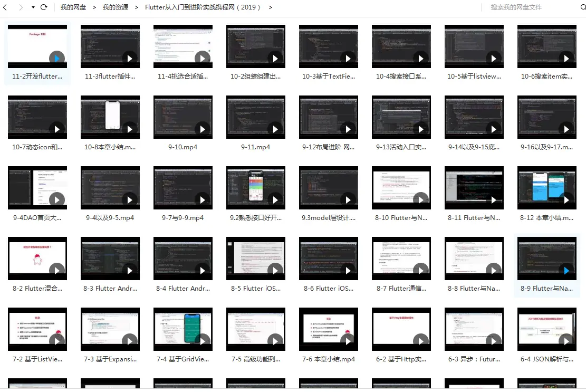Open the 8-5 Flutter iOS thumbnail
The width and height of the screenshot is (586, 392).
[256, 259]
